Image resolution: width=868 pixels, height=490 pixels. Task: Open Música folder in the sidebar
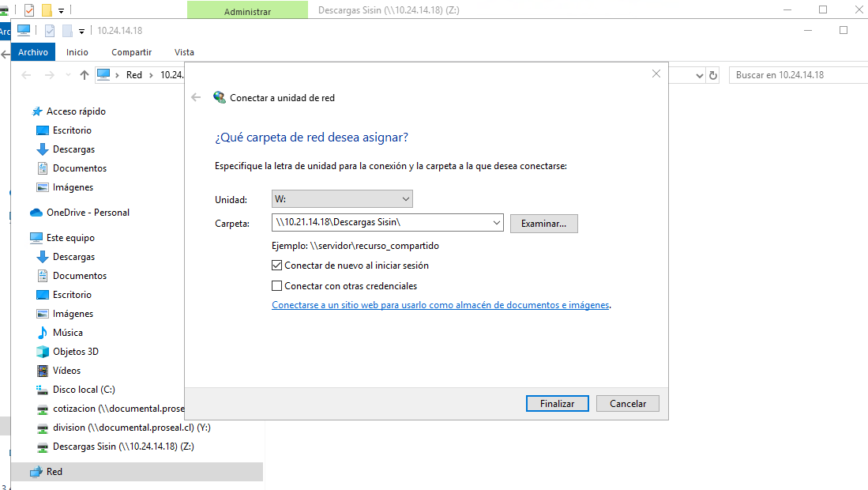(67, 333)
